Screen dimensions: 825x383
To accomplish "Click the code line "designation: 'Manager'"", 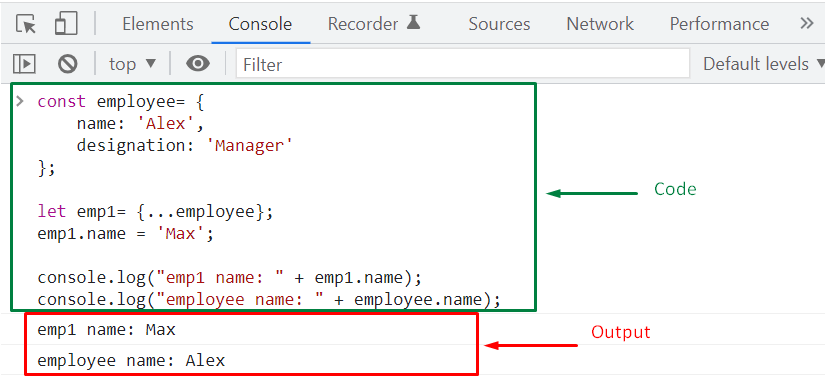I will (184, 146).
